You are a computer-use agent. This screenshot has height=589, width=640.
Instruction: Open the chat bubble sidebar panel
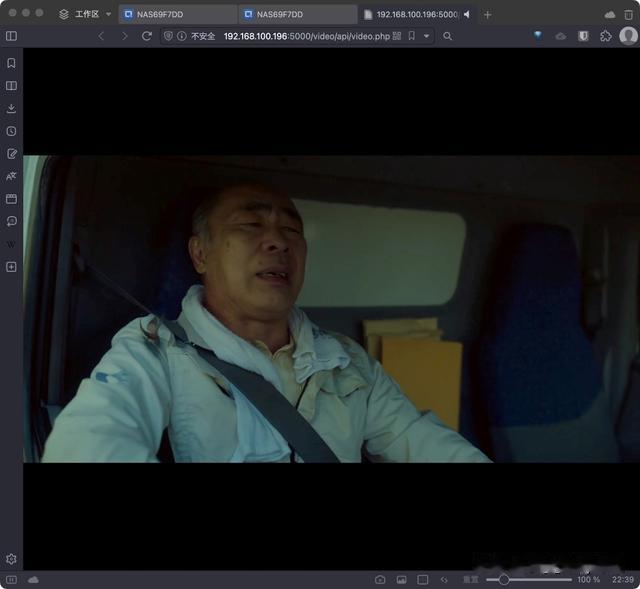[x=11, y=222]
